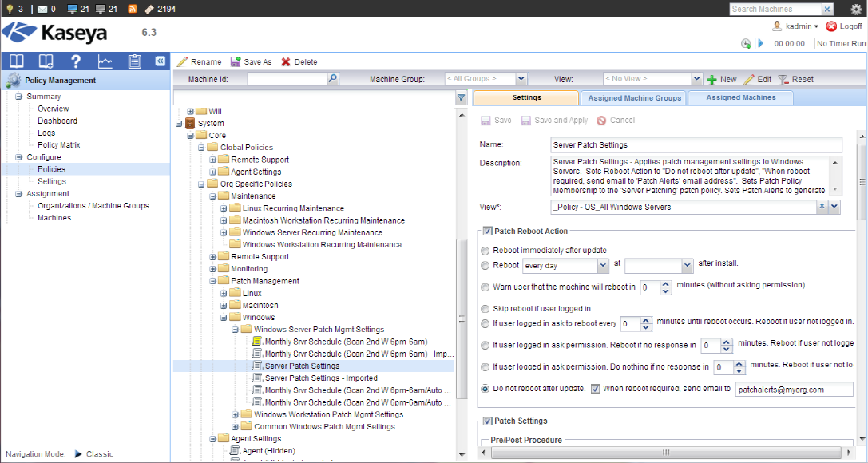The width and height of the screenshot is (868, 463).
Task: Collapse the navigation panel with the double-arrow icon
Action: pos(160,61)
